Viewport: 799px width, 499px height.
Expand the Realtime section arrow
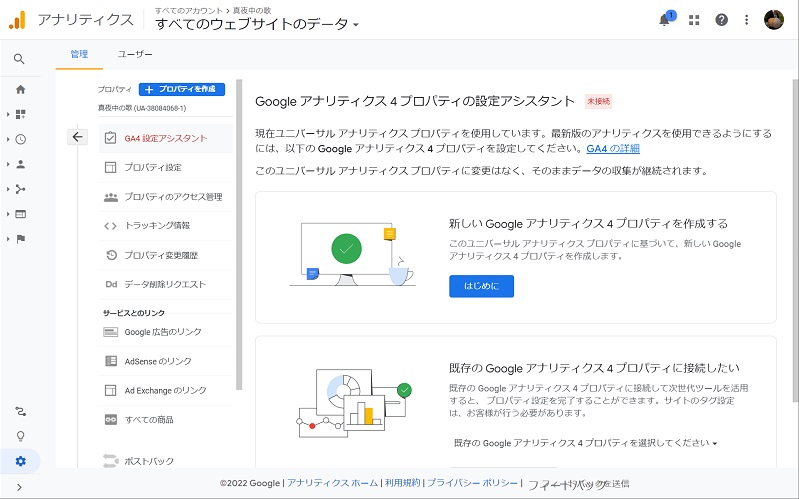8,139
